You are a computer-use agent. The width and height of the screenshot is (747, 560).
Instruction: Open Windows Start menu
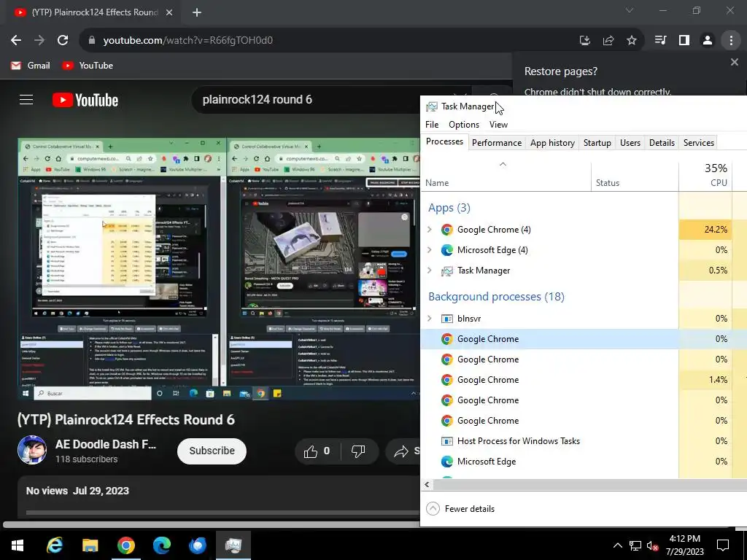pos(18,545)
